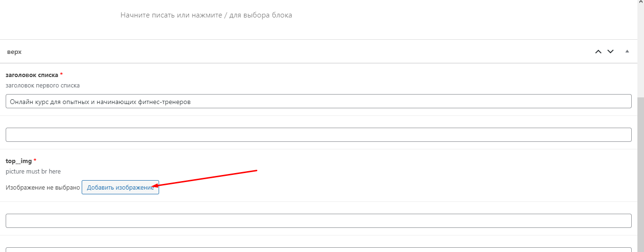The image size is (644, 252).
Task: Click the red asterisk beside заголовок списка
Action: coord(61,74)
